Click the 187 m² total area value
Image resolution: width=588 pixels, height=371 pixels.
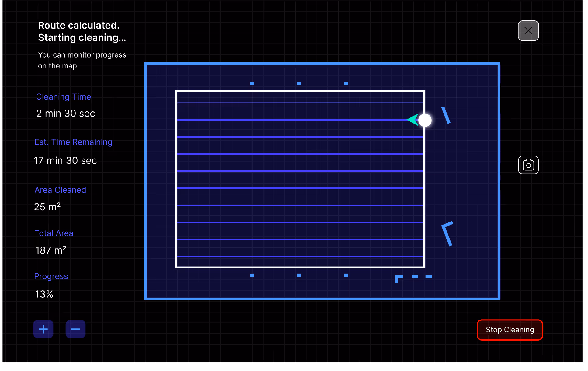point(51,250)
